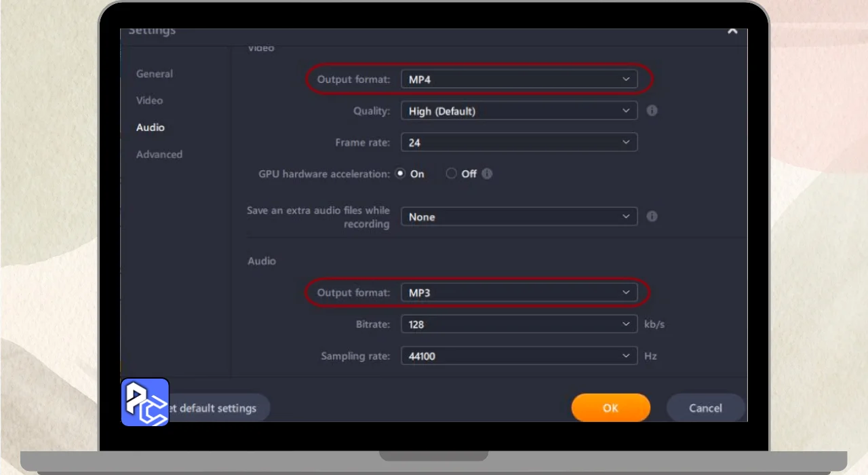
Task: Close the Settings dialog with X
Action: point(732,31)
